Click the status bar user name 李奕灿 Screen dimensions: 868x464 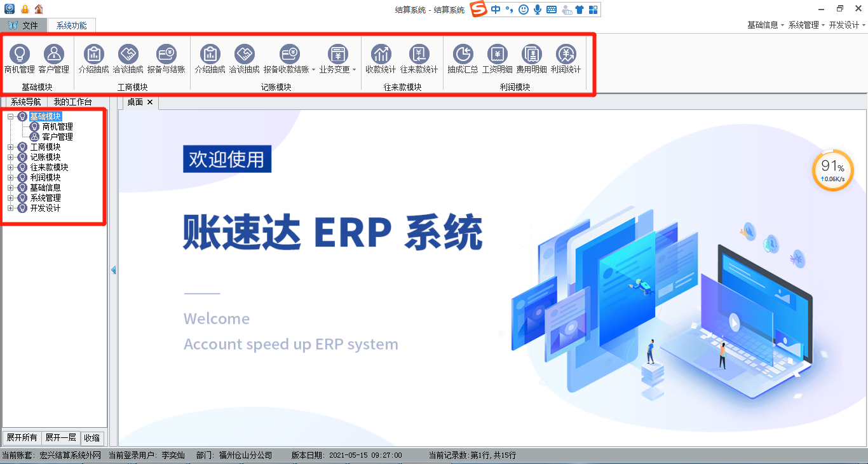click(x=173, y=455)
